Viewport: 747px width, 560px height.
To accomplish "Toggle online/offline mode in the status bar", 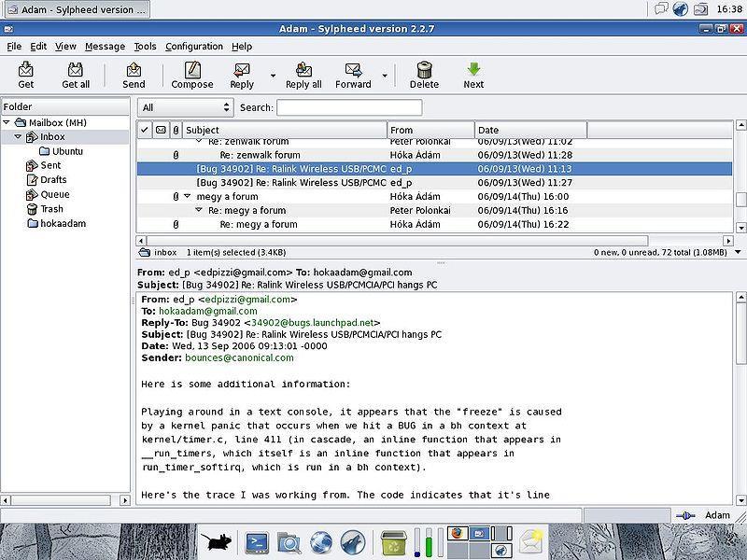I will [684, 515].
